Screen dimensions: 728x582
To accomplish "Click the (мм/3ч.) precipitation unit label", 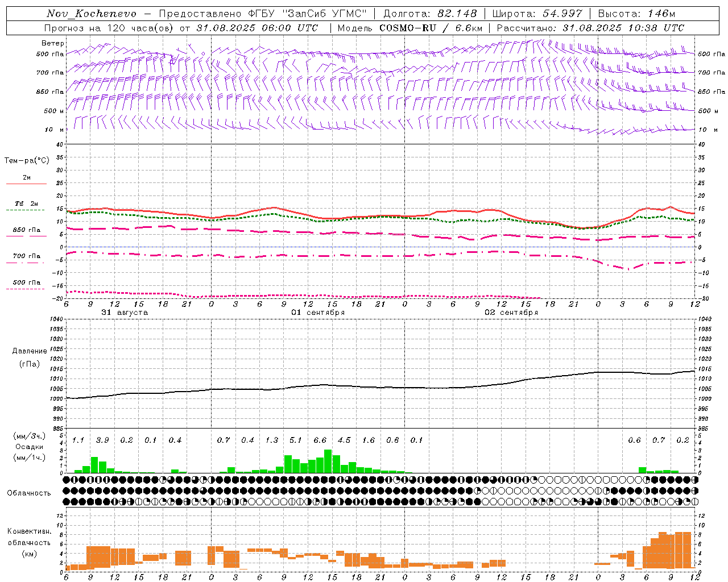I will [x=30, y=436].
